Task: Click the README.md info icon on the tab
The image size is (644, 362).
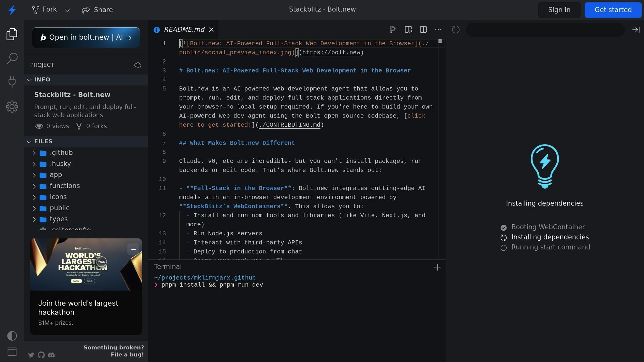Action: [x=157, y=30]
